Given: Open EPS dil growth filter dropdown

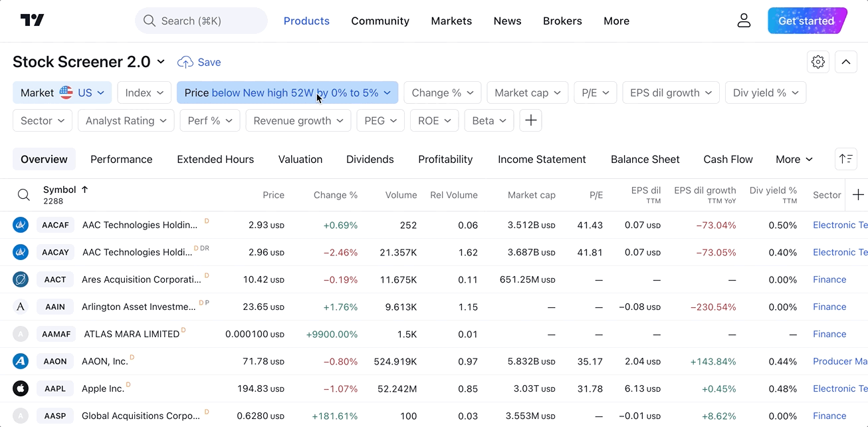Looking at the screenshot, I should point(671,92).
